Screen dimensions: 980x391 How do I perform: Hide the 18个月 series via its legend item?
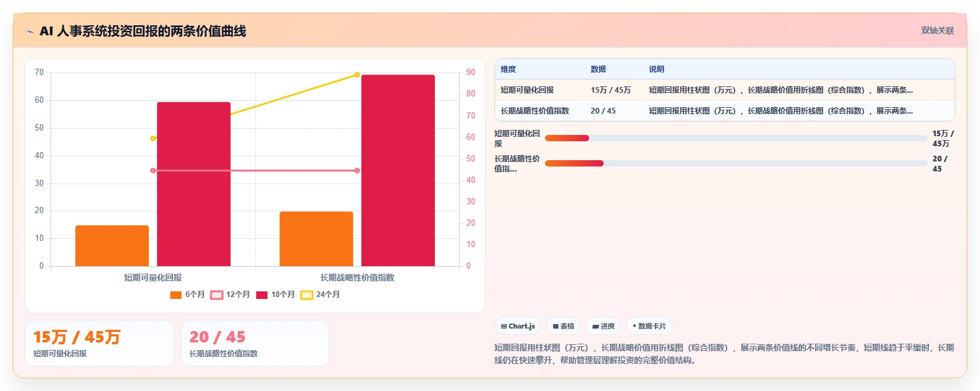[275, 295]
